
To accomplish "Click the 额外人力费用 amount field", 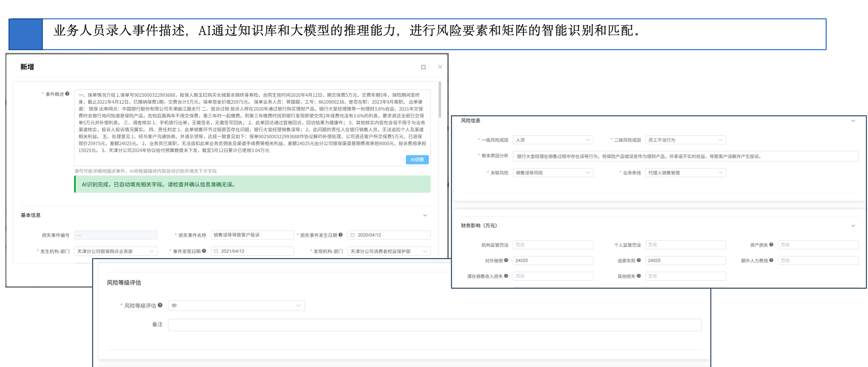I will [x=818, y=261].
